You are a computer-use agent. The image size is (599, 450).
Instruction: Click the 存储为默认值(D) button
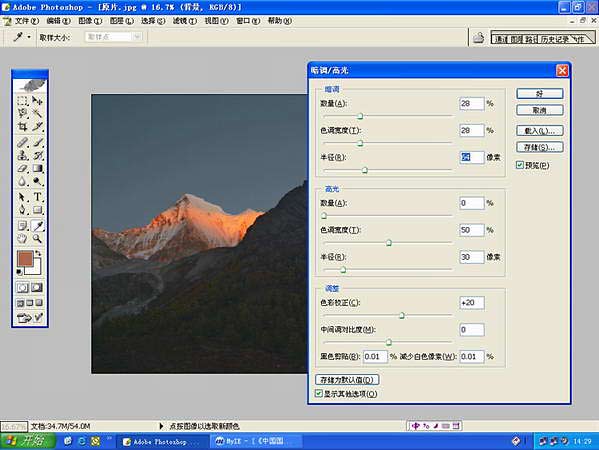347,380
